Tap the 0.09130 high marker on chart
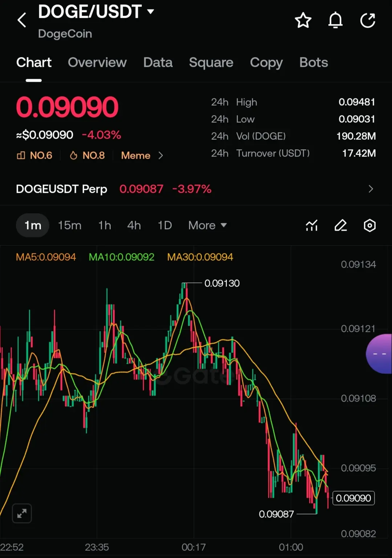This screenshot has width=392, height=558. [222, 283]
